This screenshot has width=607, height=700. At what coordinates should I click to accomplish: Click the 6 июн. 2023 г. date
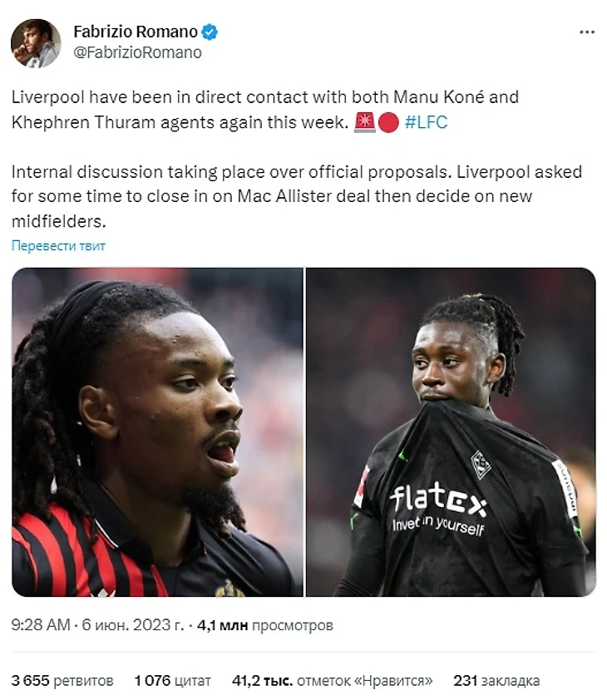click(133, 624)
